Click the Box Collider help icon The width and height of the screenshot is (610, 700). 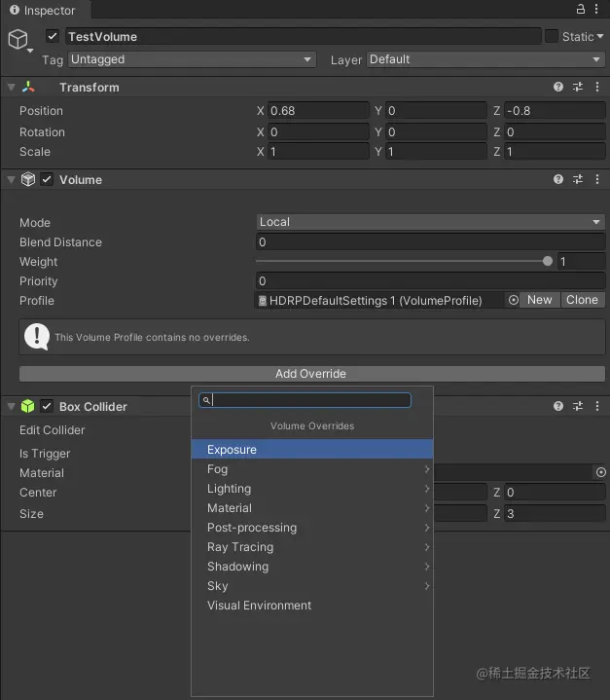(x=558, y=406)
